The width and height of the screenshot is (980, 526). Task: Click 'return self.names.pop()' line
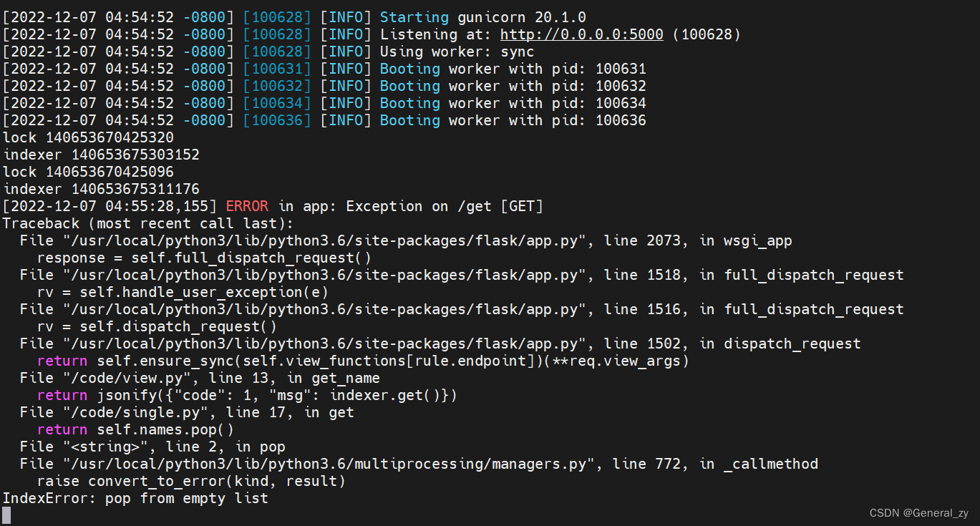point(135,429)
